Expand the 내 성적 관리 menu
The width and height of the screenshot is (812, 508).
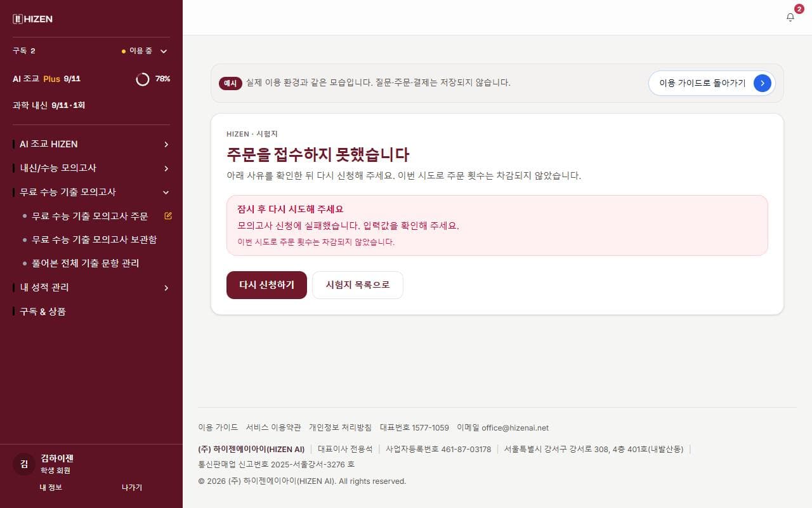91,288
